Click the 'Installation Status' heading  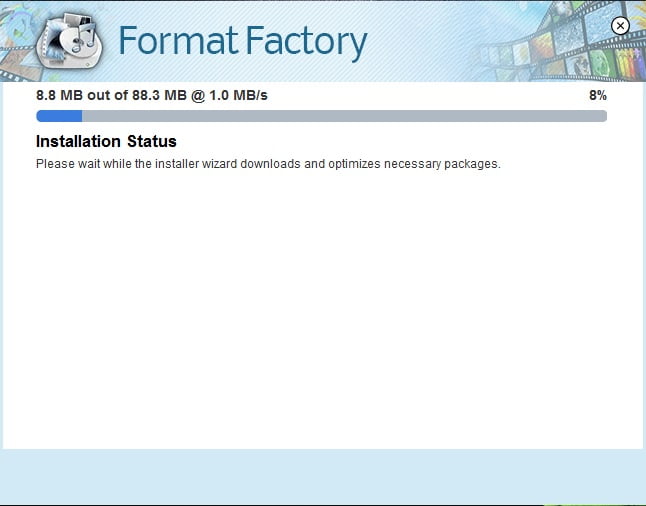pyautogui.click(x=106, y=141)
